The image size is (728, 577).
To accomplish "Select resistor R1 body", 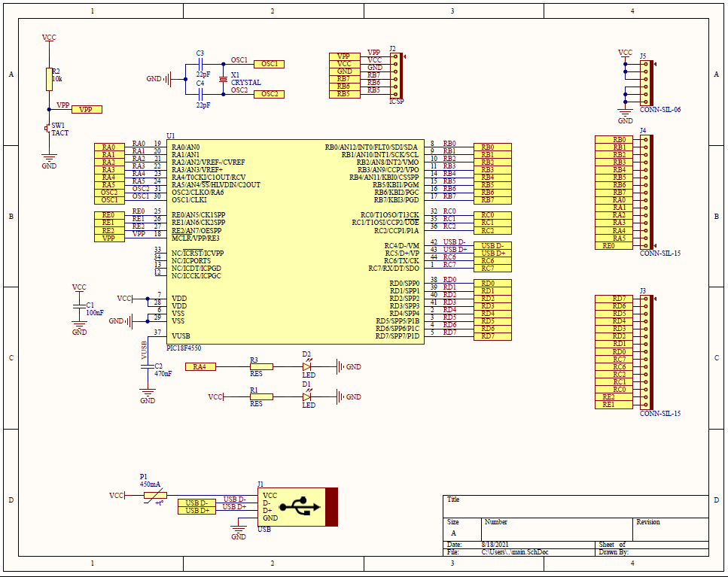I will coord(261,396).
